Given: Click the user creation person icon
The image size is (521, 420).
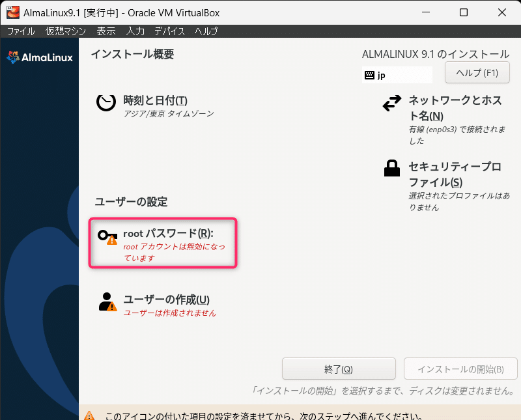Looking at the screenshot, I should (x=107, y=301).
